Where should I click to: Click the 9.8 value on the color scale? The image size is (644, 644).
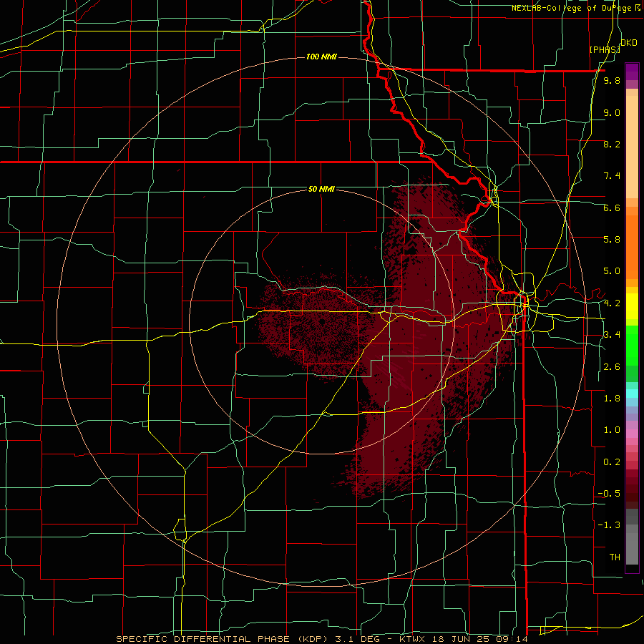612,80
